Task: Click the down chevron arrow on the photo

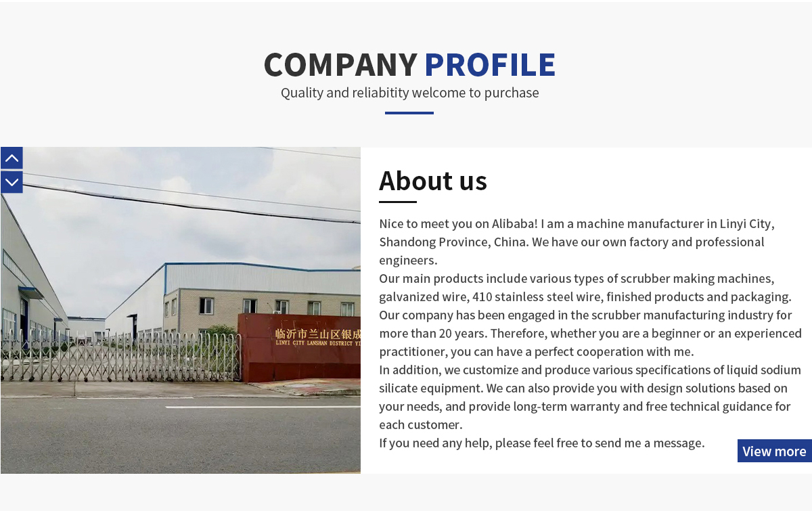Action: pyautogui.click(x=12, y=182)
